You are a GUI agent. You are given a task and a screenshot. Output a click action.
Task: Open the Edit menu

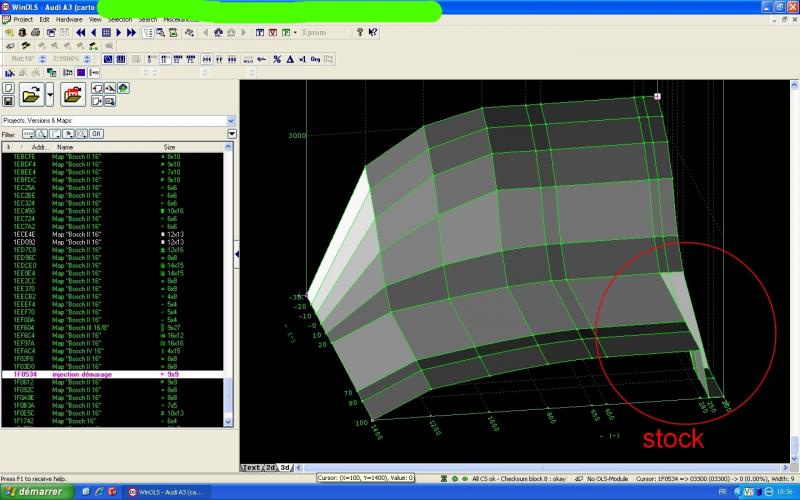point(44,19)
